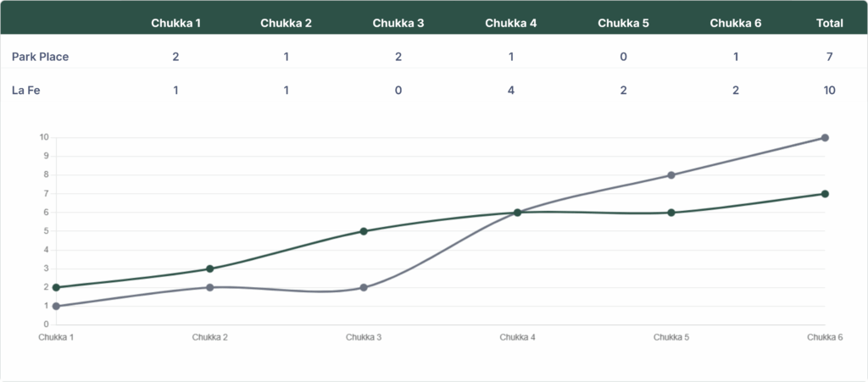
Task: Click the Chukka 5 column header
Action: 623,23
